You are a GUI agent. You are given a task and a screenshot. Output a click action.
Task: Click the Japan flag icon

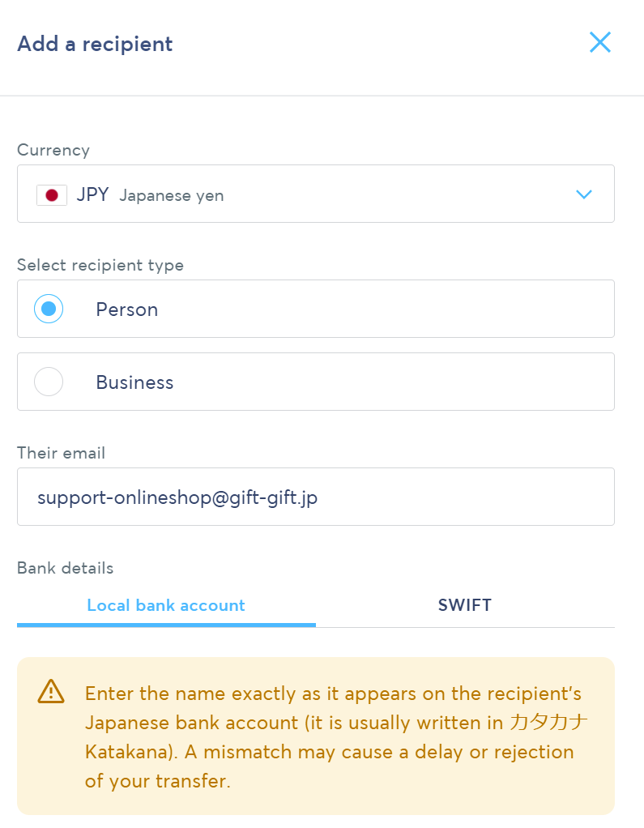52,195
